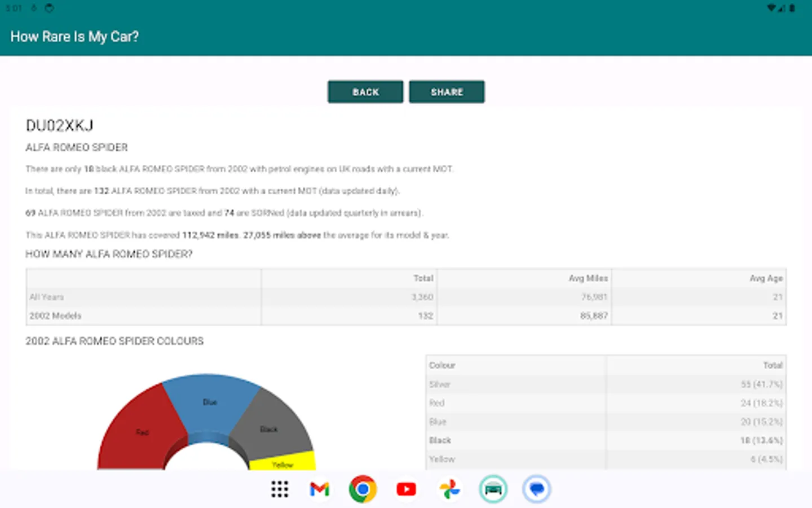
Task: Launch YouTube from the taskbar
Action: click(406, 489)
